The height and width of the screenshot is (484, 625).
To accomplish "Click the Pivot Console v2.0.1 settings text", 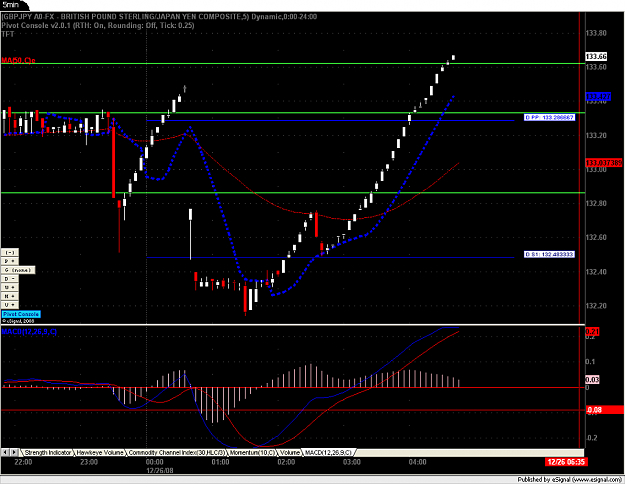I will [98, 26].
